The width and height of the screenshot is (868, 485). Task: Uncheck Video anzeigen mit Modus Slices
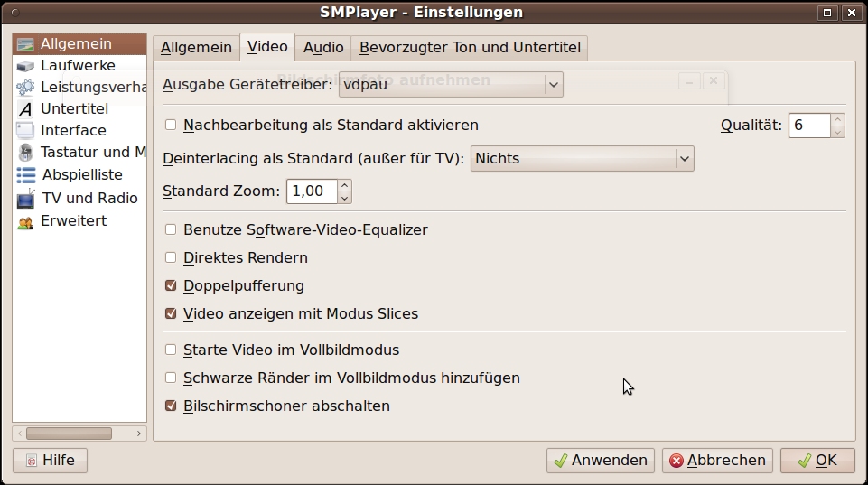click(171, 313)
